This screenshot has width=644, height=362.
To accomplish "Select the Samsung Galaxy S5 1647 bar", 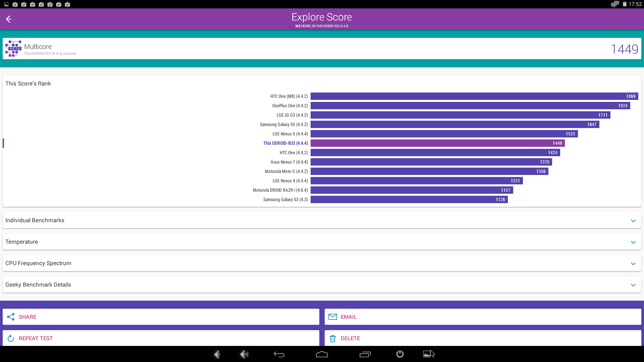I will 455,124.
